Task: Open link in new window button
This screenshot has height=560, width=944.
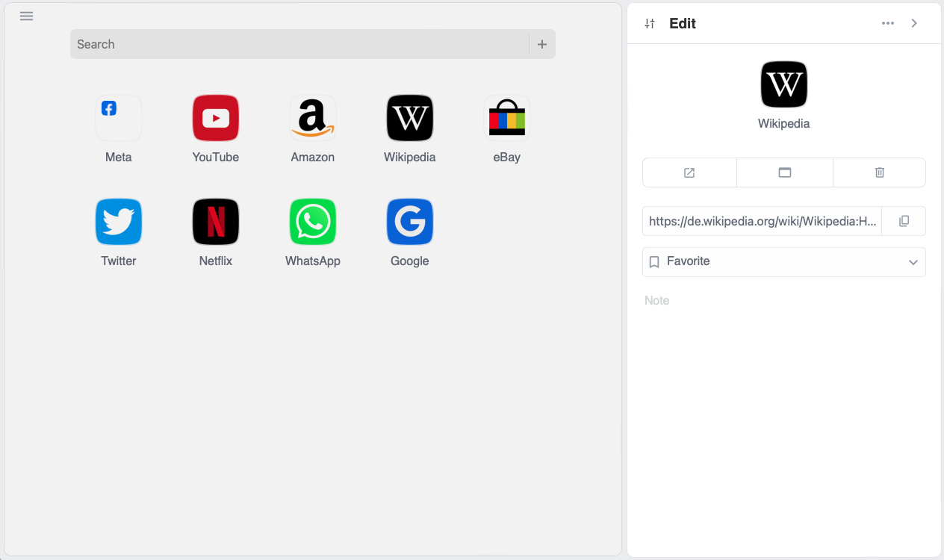Action: click(785, 172)
